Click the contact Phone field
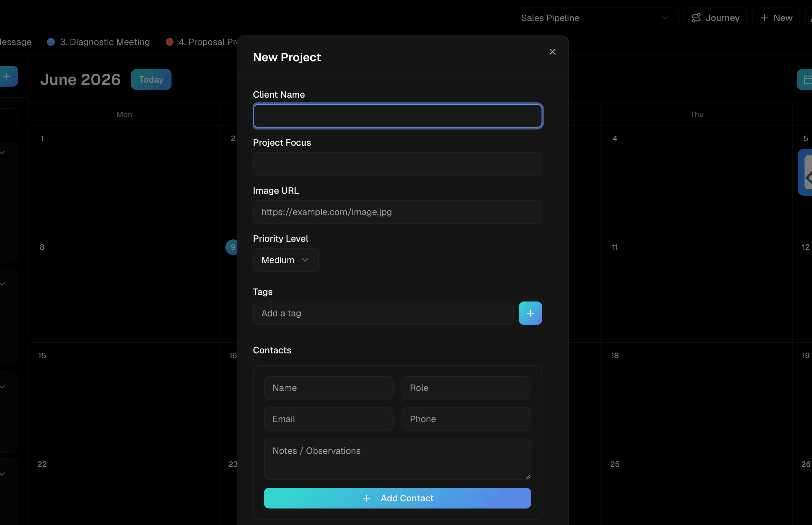This screenshot has width=812, height=525. click(x=466, y=419)
